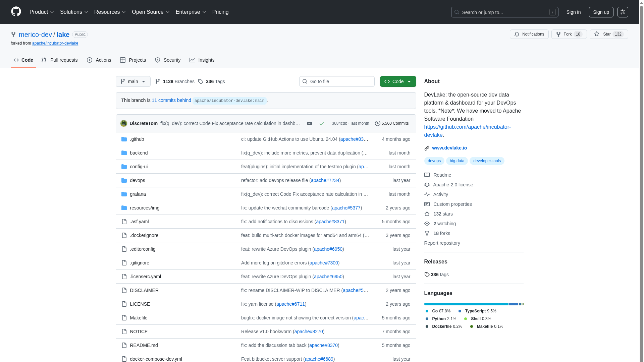The height and width of the screenshot is (362, 644).
Task: Open the 5,560 Commits link
Action: (x=392, y=123)
